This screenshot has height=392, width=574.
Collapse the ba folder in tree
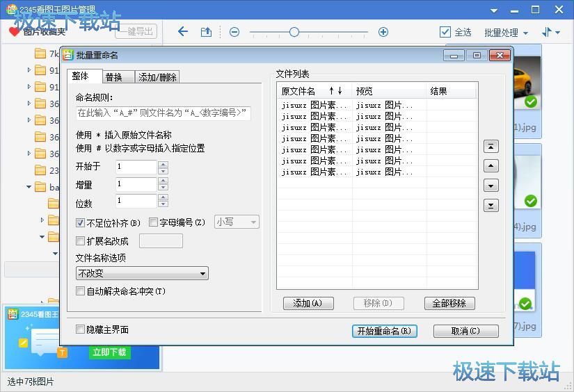click(x=29, y=187)
